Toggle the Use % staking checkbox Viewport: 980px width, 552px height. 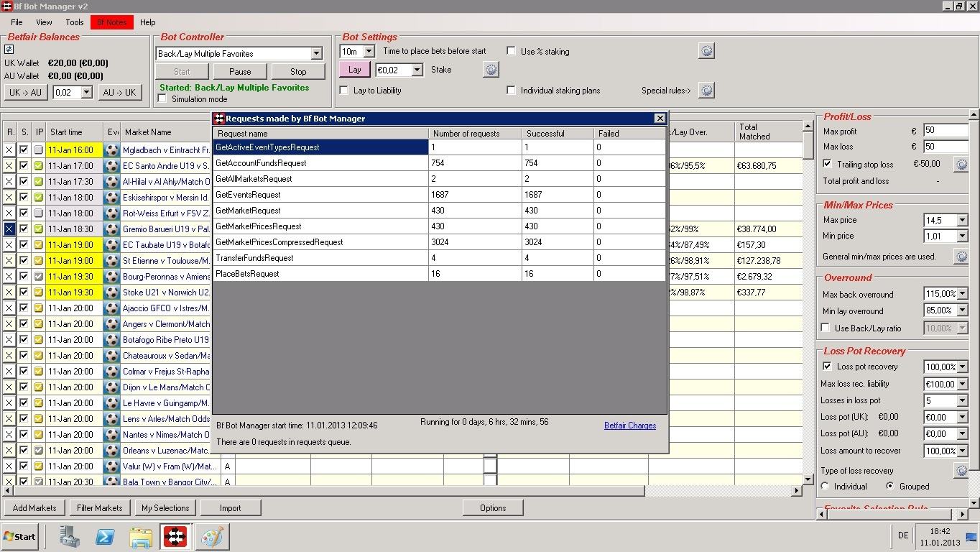click(512, 51)
